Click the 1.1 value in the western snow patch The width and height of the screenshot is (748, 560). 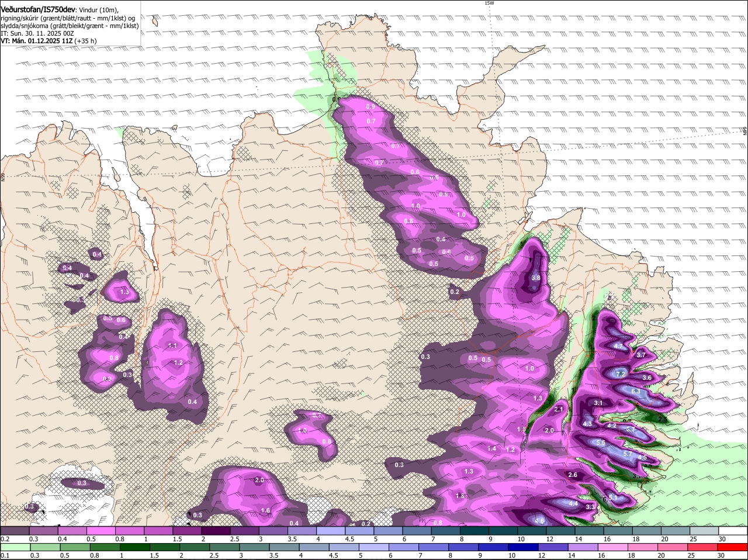pyautogui.click(x=172, y=345)
